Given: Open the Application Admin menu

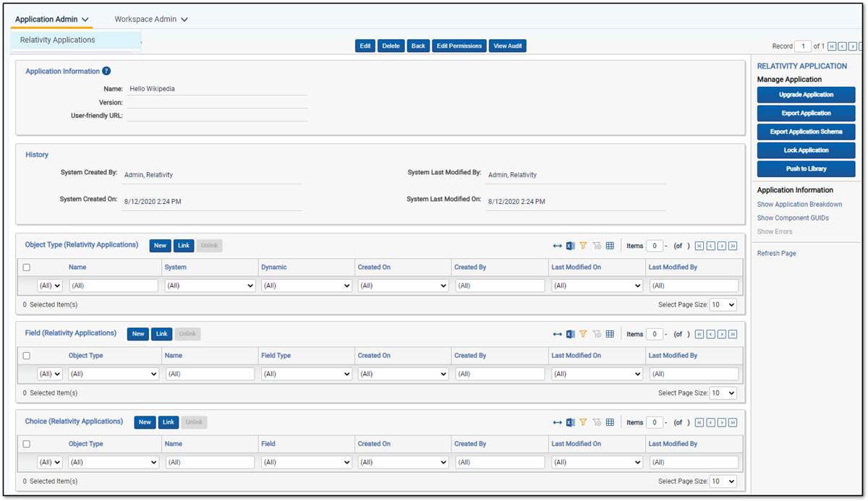Looking at the screenshot, I should 52,20.
